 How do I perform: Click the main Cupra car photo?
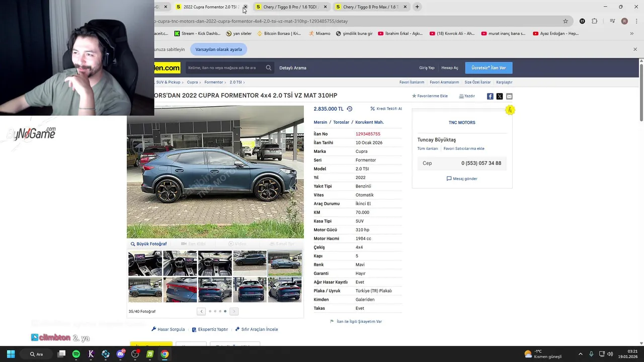pyautogui.click(x=215, y=172)
